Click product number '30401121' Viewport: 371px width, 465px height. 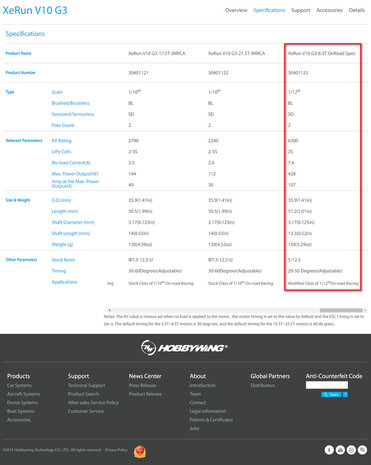tap(138, 73)
